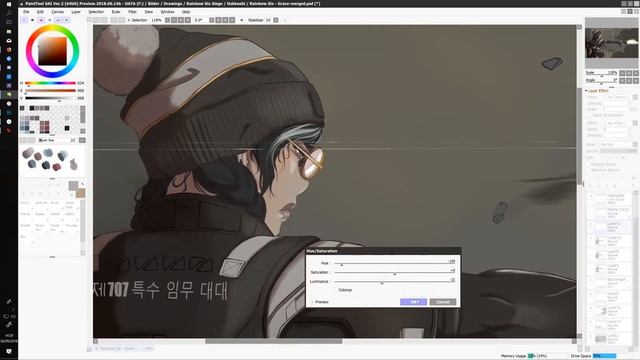Click the H hue rainbow slider
Image resolution: width=640 pixels, height=360 pixels.
(x=50, y=83)
